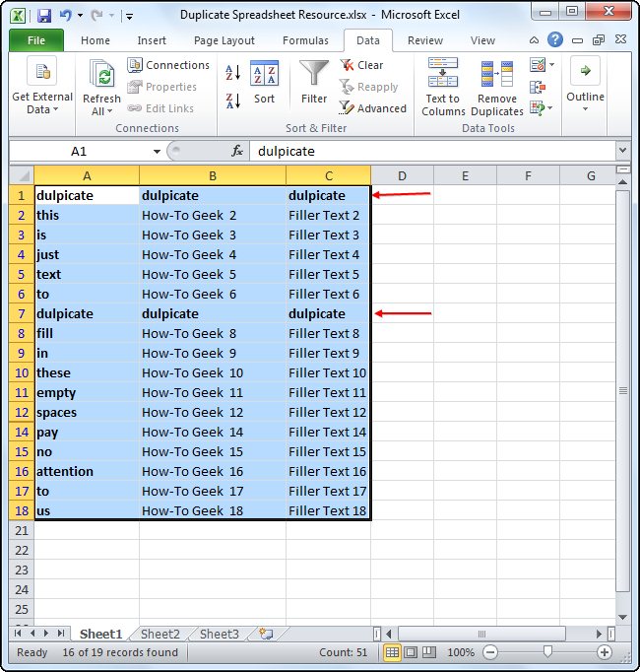Click Text to Columns
The width and height of the screenshot is (640, 672).
point(443,87)
